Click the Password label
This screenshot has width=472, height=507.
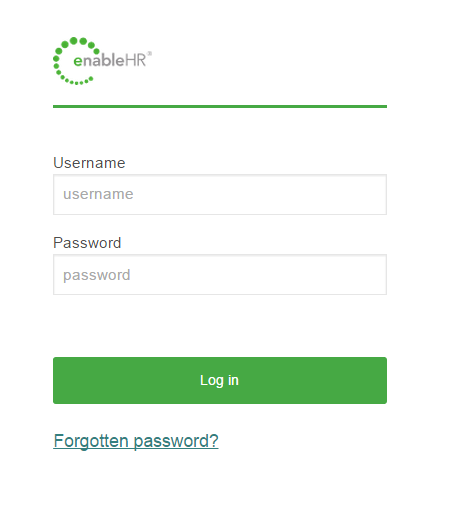pos(87,243)
